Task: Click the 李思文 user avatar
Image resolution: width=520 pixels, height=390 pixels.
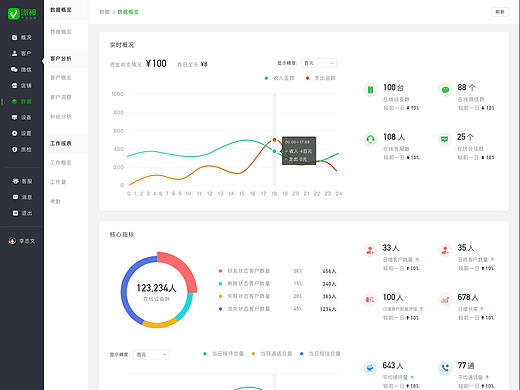Action: [x=12, y=241]
